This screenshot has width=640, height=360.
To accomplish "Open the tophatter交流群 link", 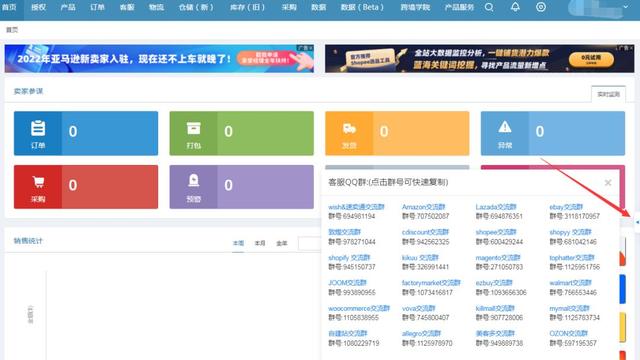I will tap(572, 258).
